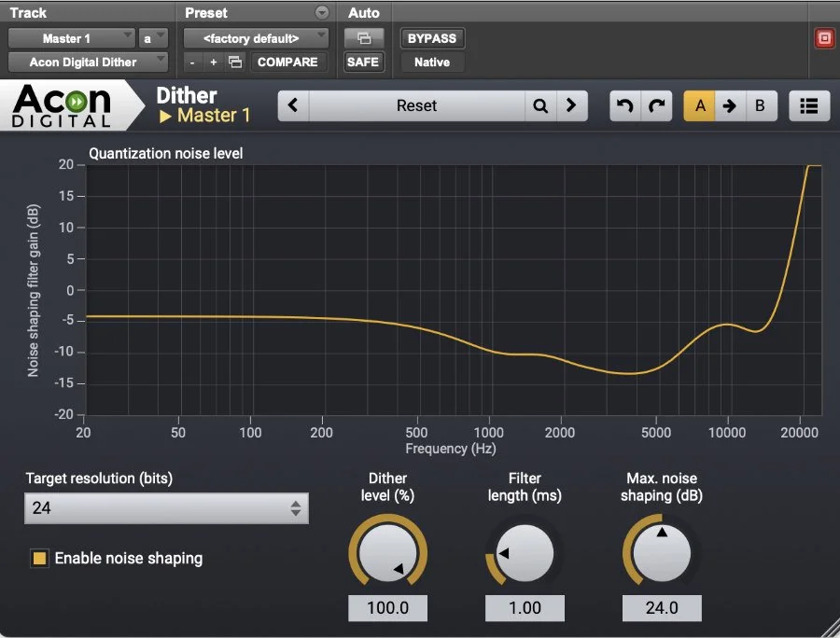
Task: Enable noise shaping checkbox
Action: (x=38, y=558)
